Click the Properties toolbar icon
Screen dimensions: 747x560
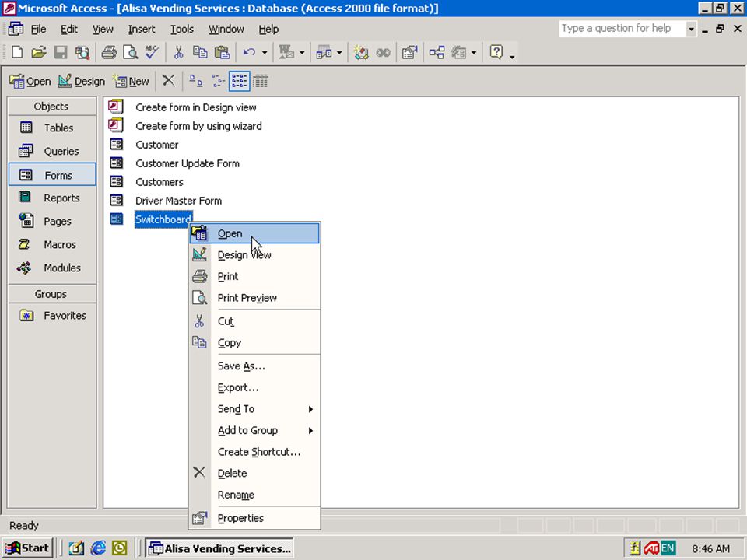pyautogui.click(x=410, y=52)
